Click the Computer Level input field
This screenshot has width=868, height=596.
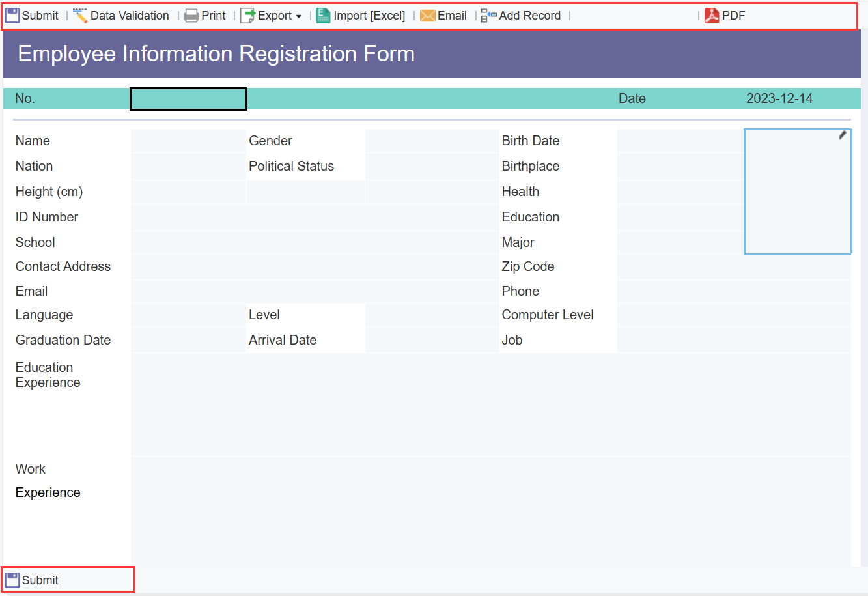734,315
